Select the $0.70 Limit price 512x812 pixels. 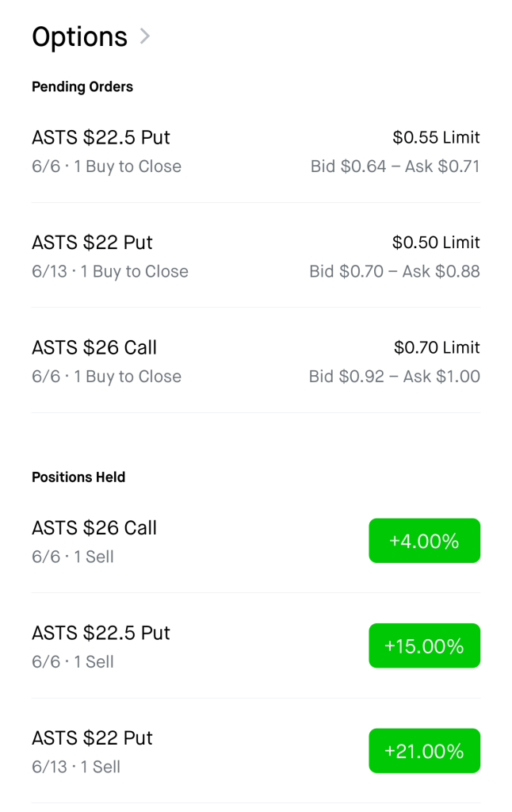[437, 347]
